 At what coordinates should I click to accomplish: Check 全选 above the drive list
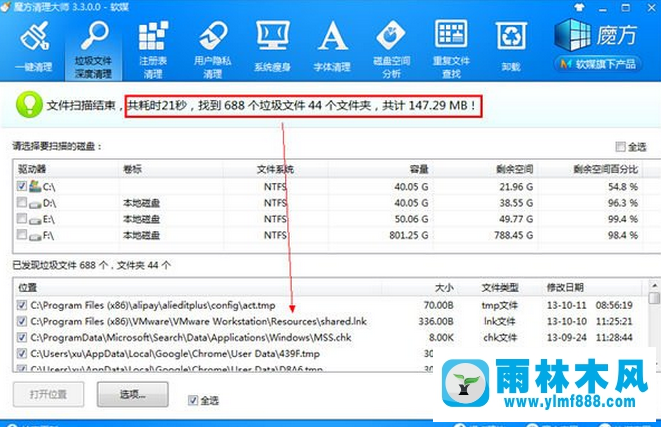coord(620,147)
